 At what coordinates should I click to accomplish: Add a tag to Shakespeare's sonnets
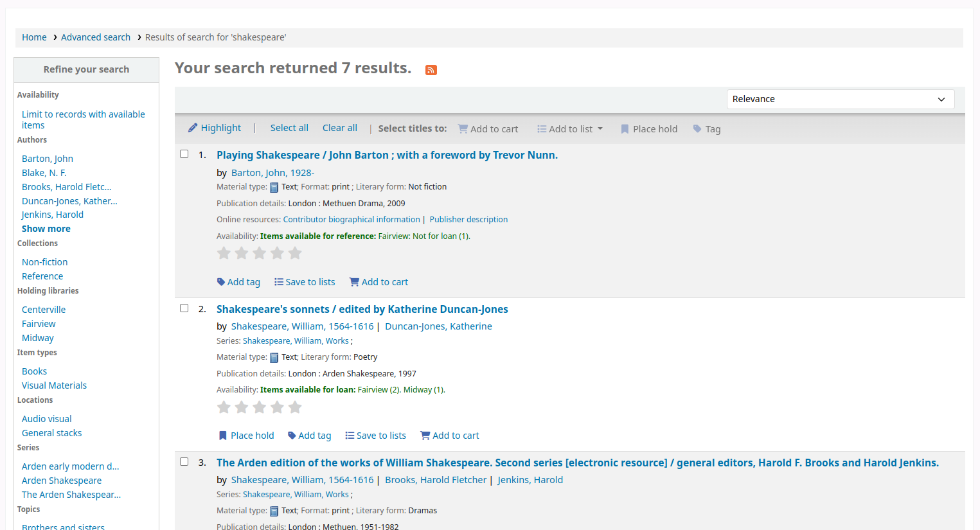(x=309, y=435)
